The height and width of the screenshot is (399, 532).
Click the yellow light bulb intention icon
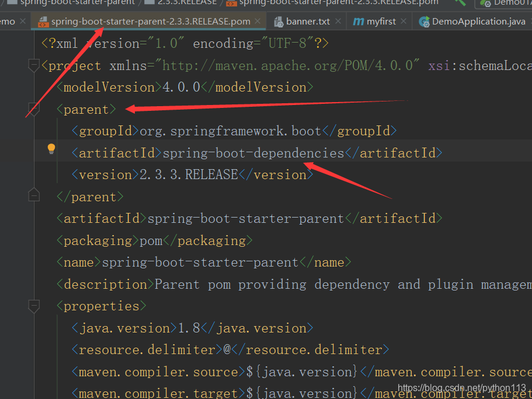tap(51, 149)
